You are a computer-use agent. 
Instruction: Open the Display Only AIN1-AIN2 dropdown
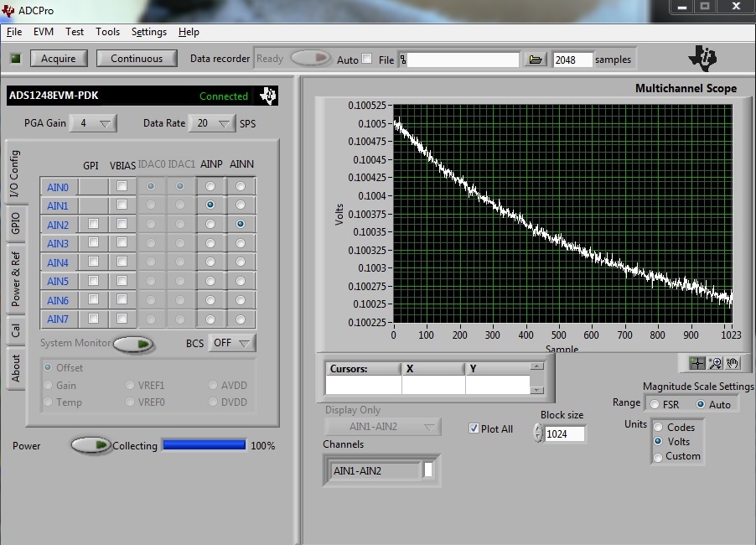382,427
